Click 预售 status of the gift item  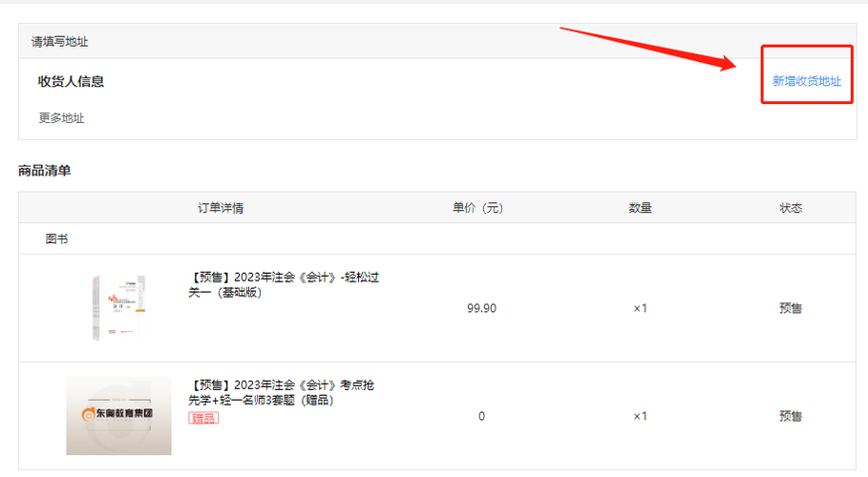(791, 416)
